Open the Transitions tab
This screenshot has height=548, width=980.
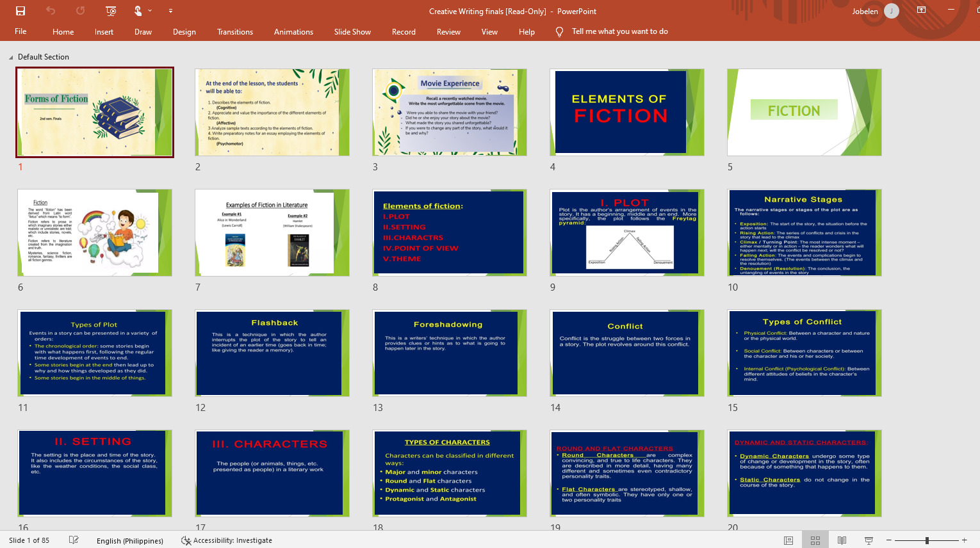[235, 32]
